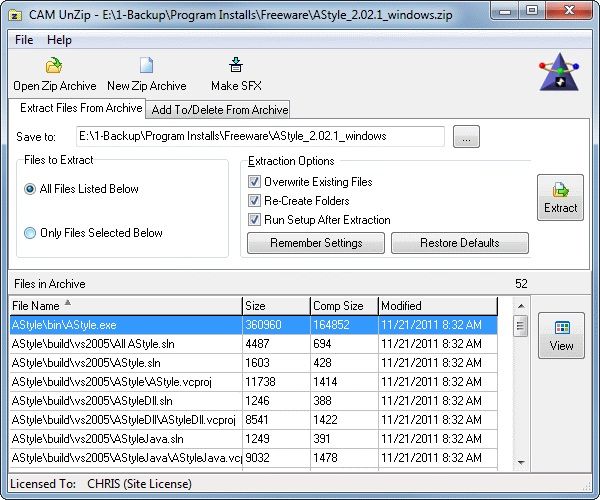Toggle the Re-Create Folders checkbox
The width and height of the screenshot is (600, 500).
pos(254,201)
